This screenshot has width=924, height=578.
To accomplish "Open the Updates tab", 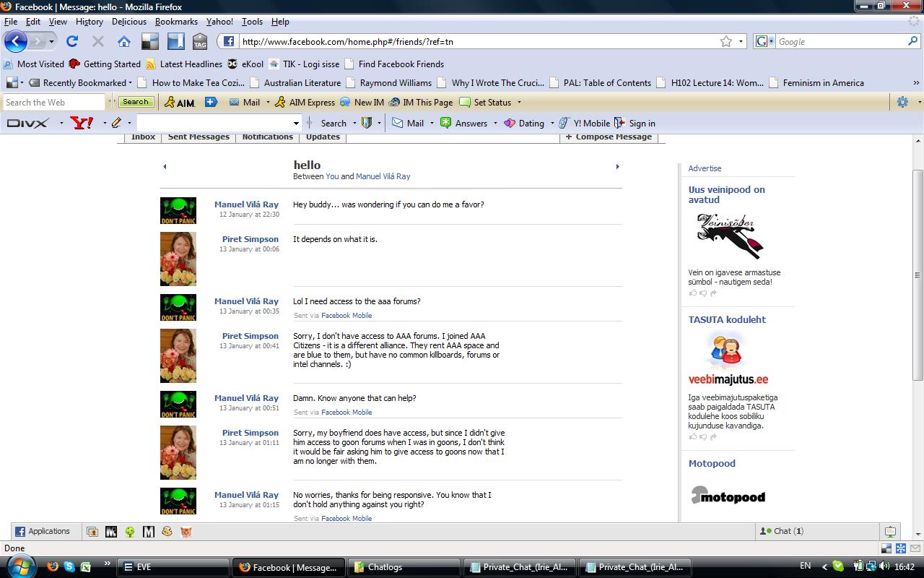I will [x=323, y=137].
